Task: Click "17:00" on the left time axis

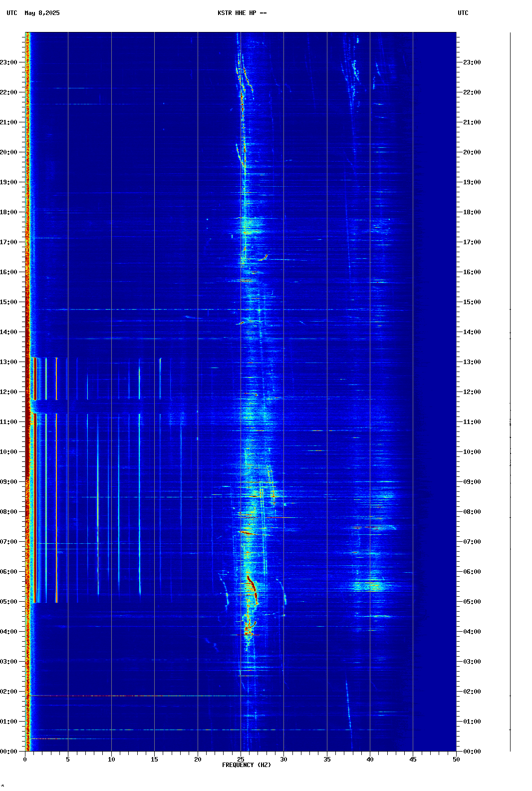Action: pos(8,242)
